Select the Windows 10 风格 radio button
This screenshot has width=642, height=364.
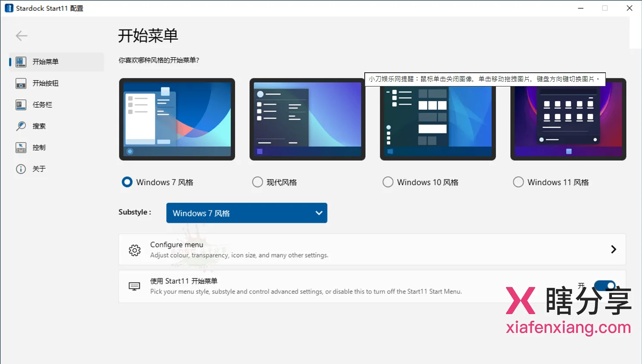click(x=388, y=182)
